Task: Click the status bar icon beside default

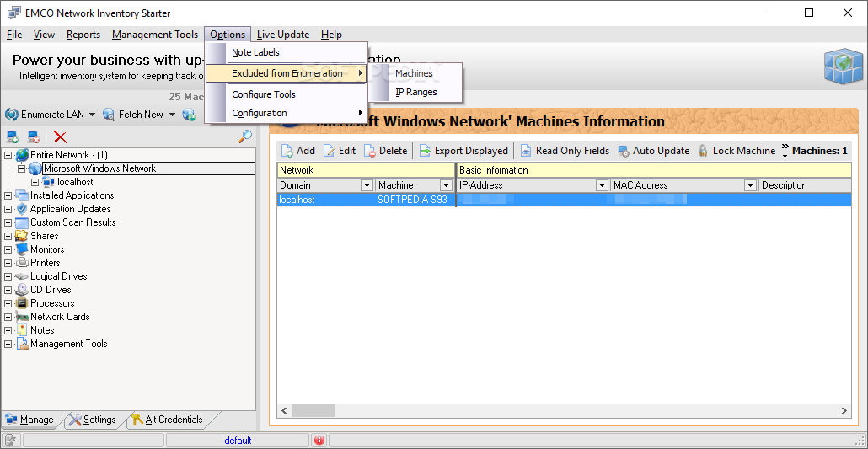Action: 10,441
